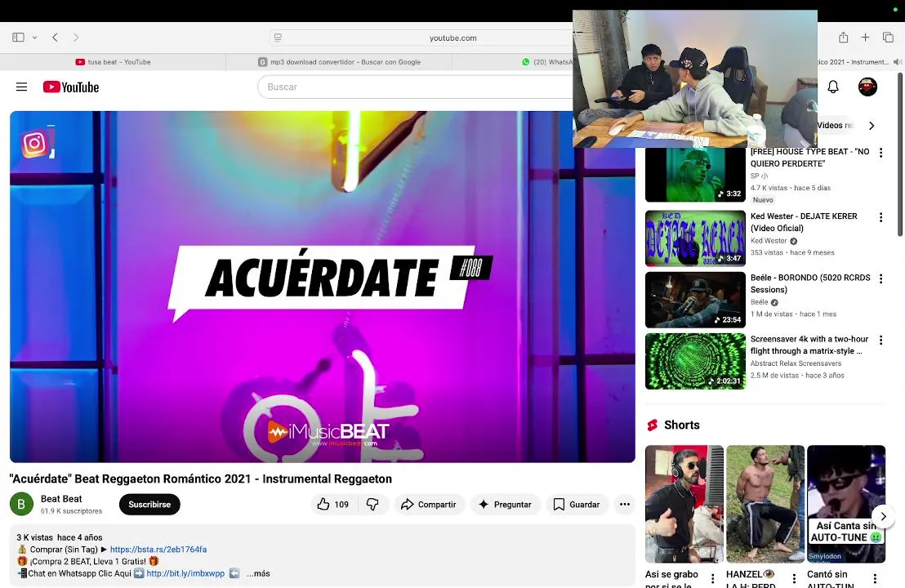The image size is (905, 588).
Task: Open 'Screensaver 4k' video title
Action: coord(809,345)
